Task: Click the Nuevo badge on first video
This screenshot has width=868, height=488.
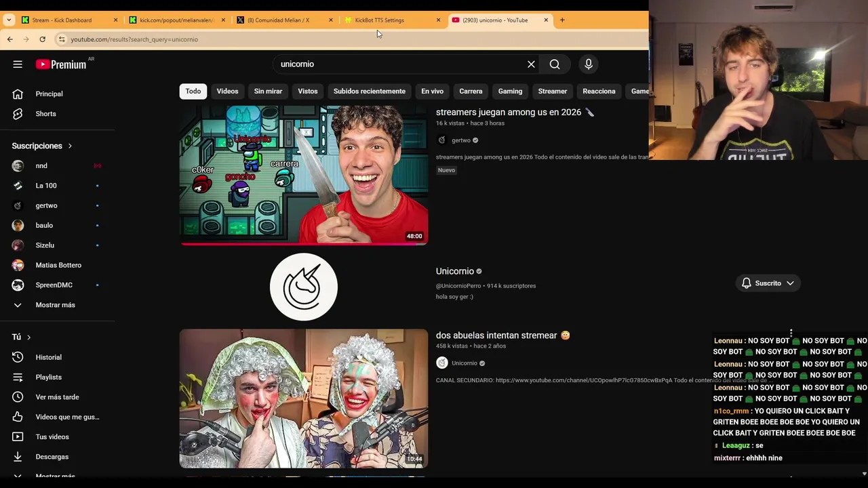Action: [446, 170]
